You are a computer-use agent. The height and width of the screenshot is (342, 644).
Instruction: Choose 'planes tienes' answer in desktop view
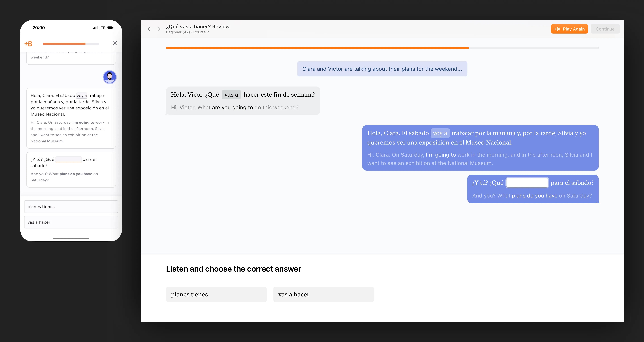216,294
